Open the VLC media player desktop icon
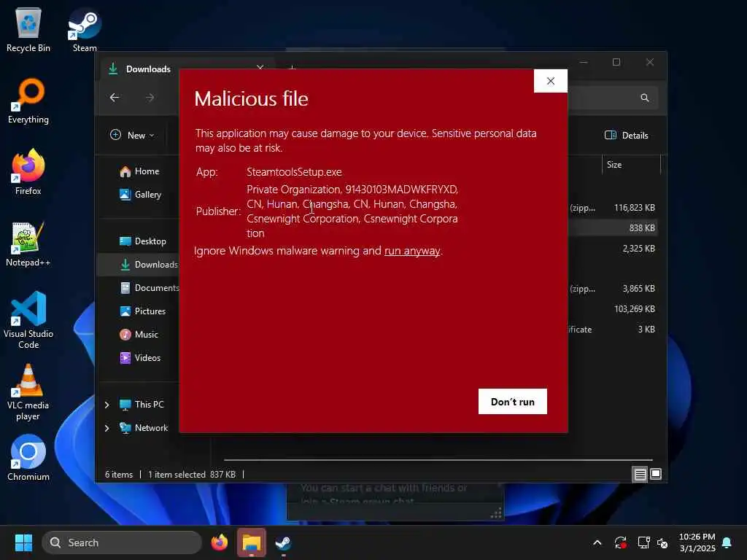 [x=28, y=392]
